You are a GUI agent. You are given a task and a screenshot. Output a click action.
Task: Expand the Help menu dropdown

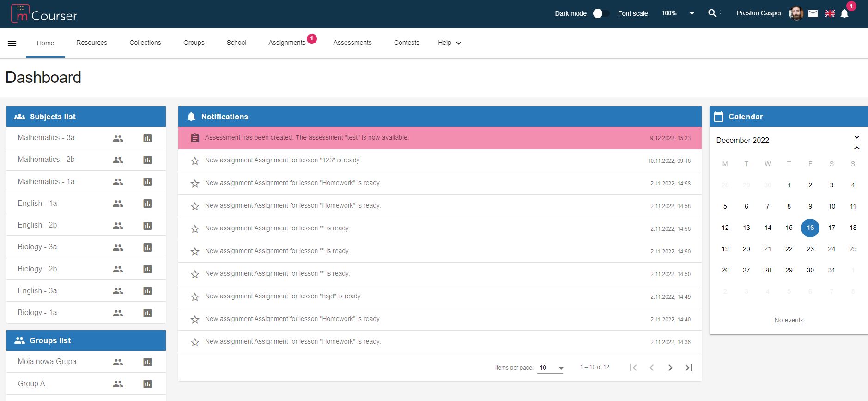pos(449,43)
